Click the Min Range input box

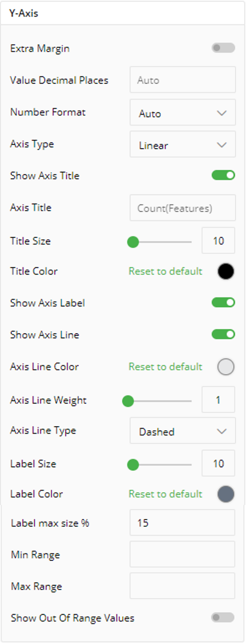182,554
